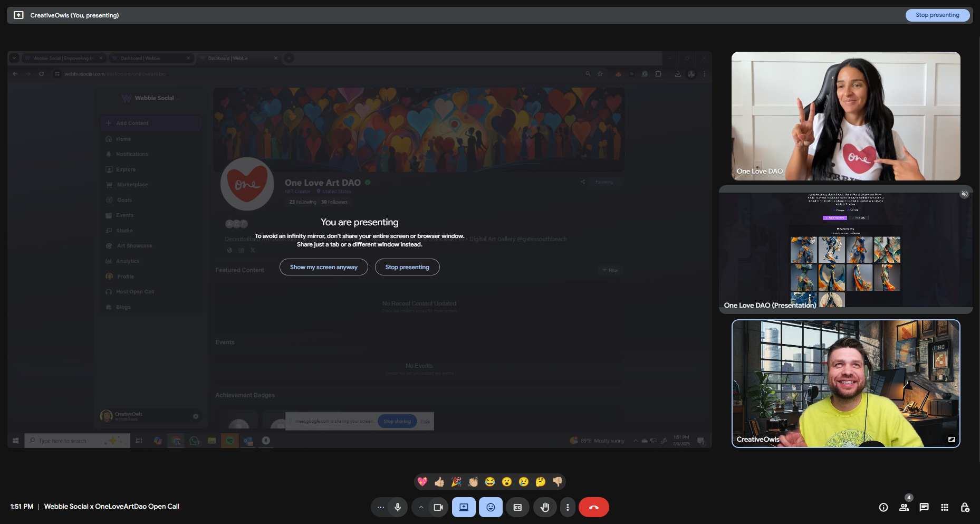980x524 pixels.
Task: Click the present screen button in the control bar
Action: tap(464, 507)
